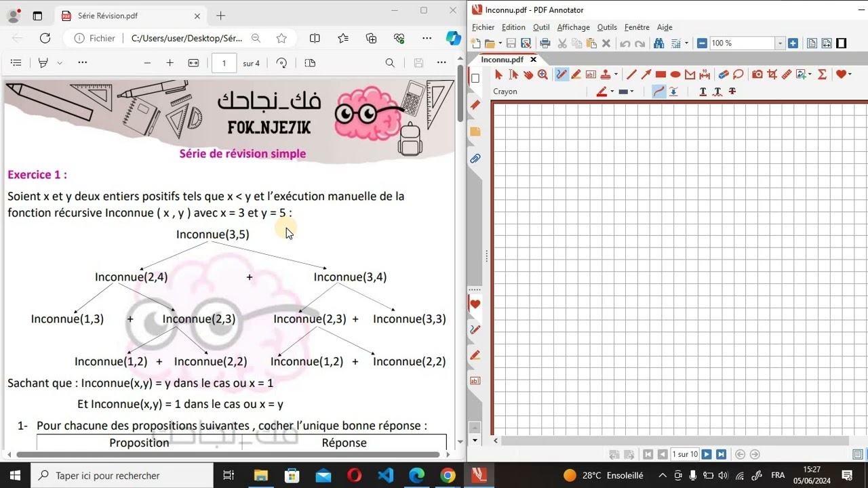Jump to last page in PDF Annotator
The image size is (868, 488).
click(x=721, y=455)
